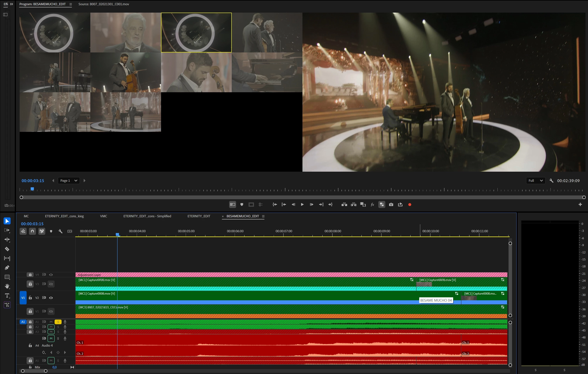Unmute Audio 4 track M button
588x374 pixels.
tap(51, 338)
